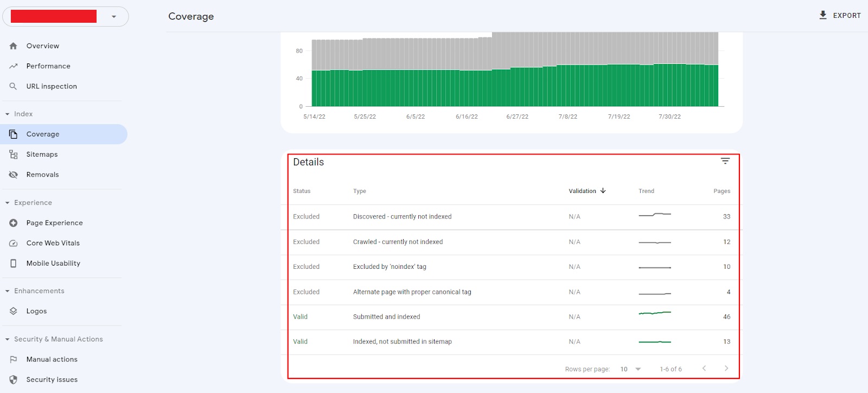The image size is (868, 393).
Task: Click the filter icon in Details panel
Action: click(x=725, y=161)
